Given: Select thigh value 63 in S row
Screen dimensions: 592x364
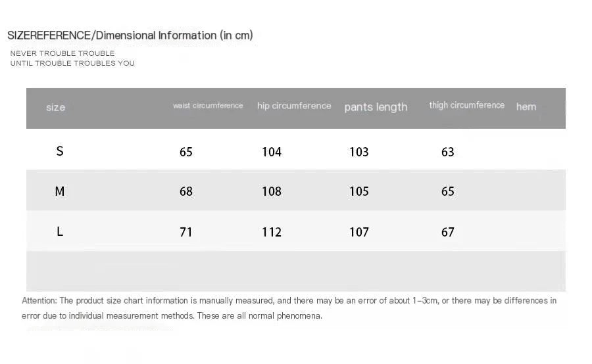Looking at the screenshot, I should [x=447, y=152].
